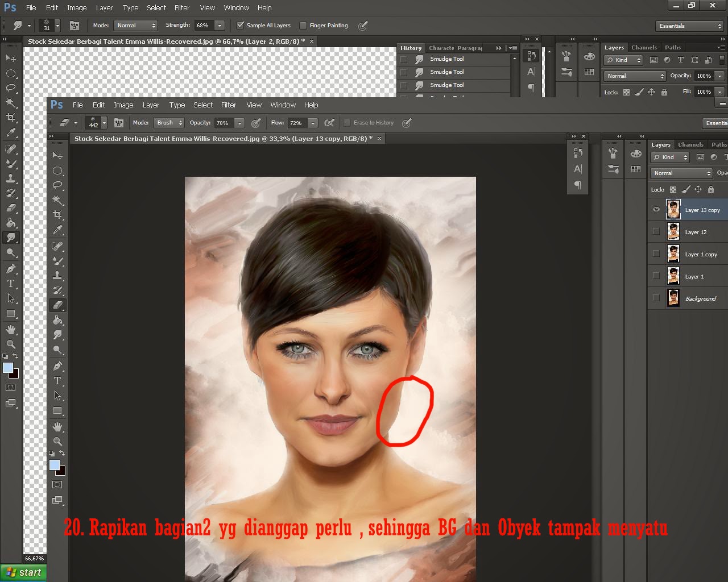This screenshot has width=728, height=582.
Task: Click zoom percentage field 66,67% in back window
Action: [34, 559]
